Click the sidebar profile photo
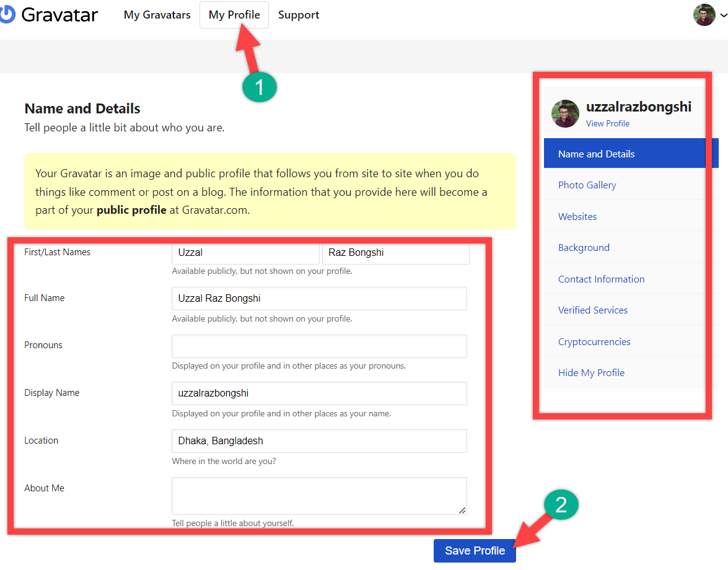The height and width of the screenshot is (570, 728). pos(565,114)
